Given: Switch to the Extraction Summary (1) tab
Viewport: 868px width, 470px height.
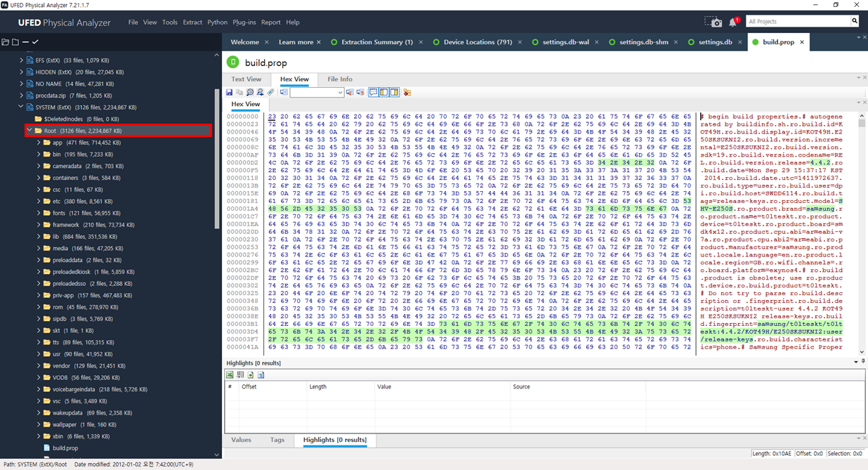Looking at the screenshot, I should point(376,42).
